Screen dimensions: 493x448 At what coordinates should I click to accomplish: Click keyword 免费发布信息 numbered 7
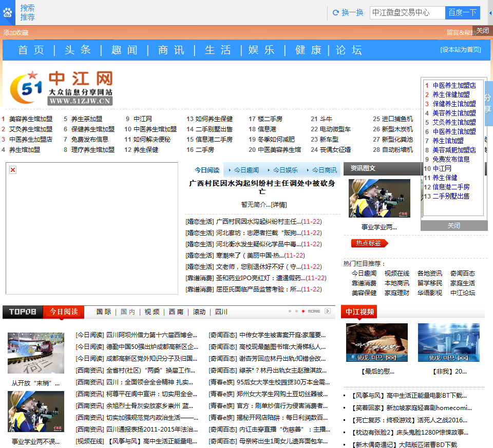(89, 140)
